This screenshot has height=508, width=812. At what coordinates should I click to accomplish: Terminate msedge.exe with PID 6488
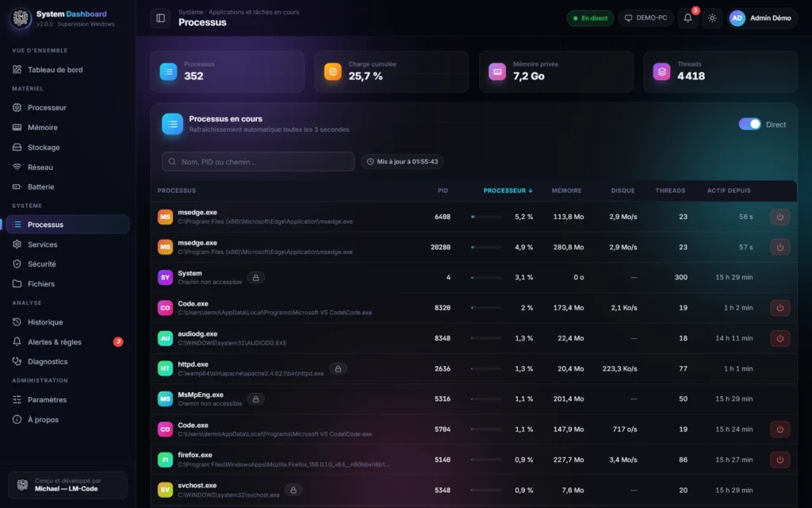click(x=779, y=217)
